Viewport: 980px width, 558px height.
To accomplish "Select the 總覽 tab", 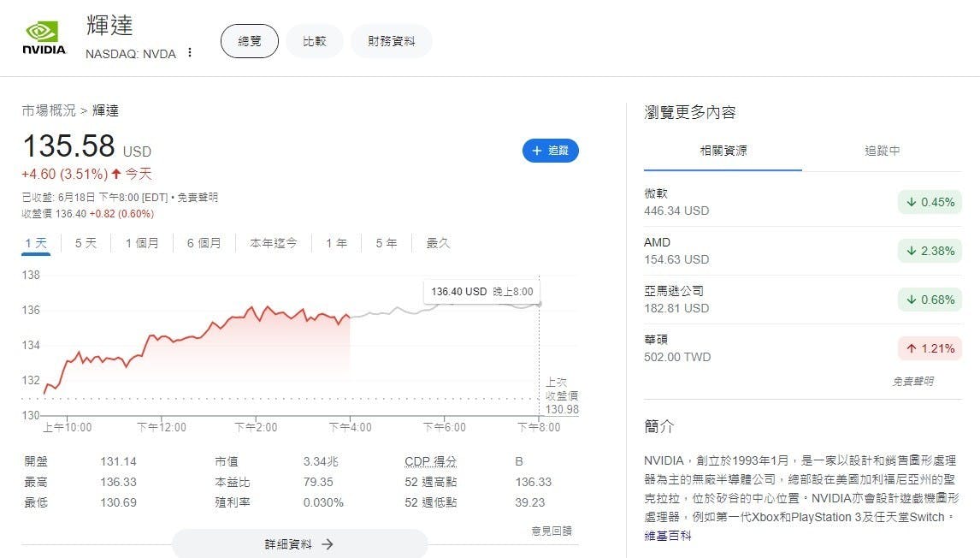I will pos(250,41).
